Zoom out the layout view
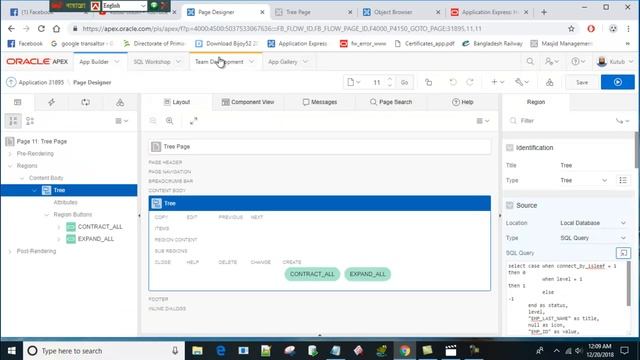This screenshot has height=360, width=640. [153, 121]
